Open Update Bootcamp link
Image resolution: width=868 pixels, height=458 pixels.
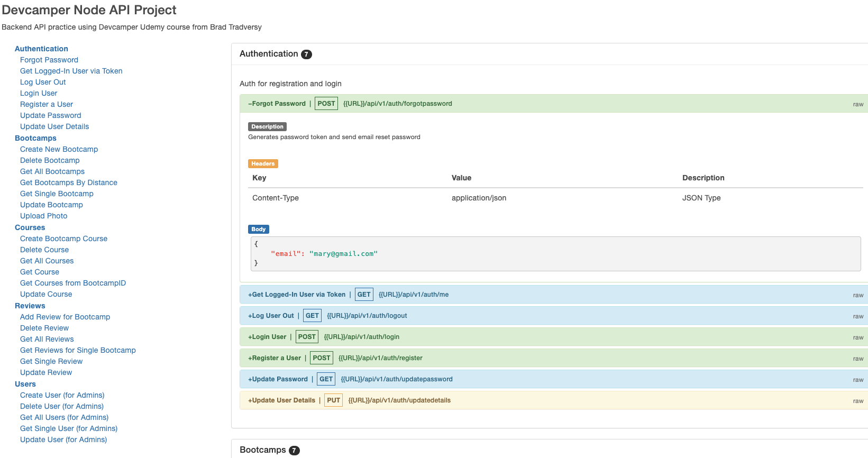click(x=51, y=205)
